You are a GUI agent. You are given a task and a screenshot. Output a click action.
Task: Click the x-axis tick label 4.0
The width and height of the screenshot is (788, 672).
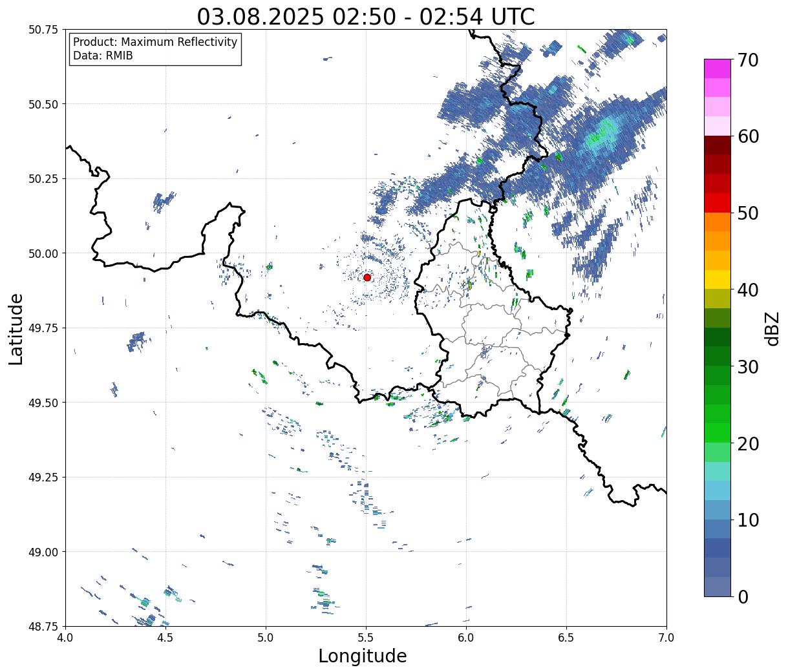point(65,638)
